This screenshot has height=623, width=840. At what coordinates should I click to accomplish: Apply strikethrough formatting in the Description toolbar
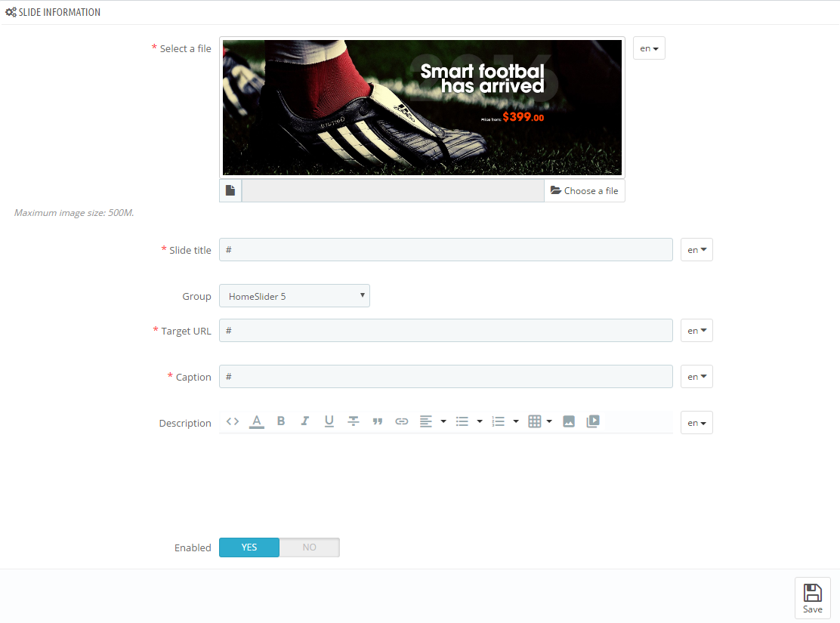(x=353, y=421)
